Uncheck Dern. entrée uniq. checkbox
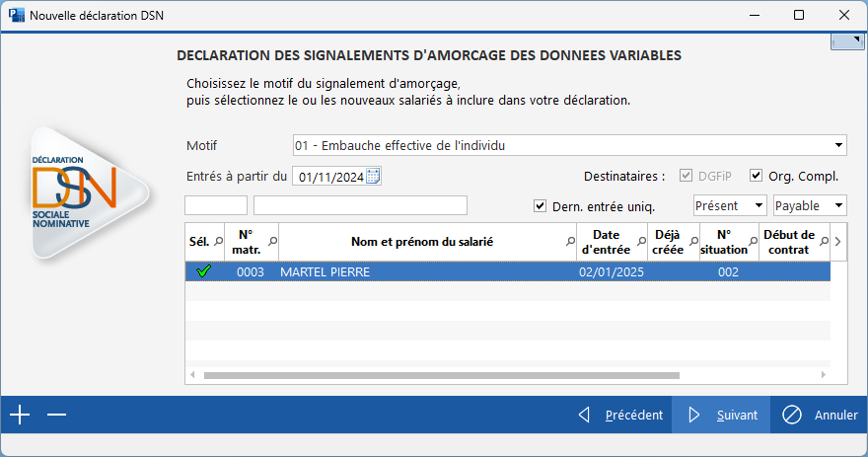Image resolution: width=868 pixels, height=457 pixels. pos(540,206)
